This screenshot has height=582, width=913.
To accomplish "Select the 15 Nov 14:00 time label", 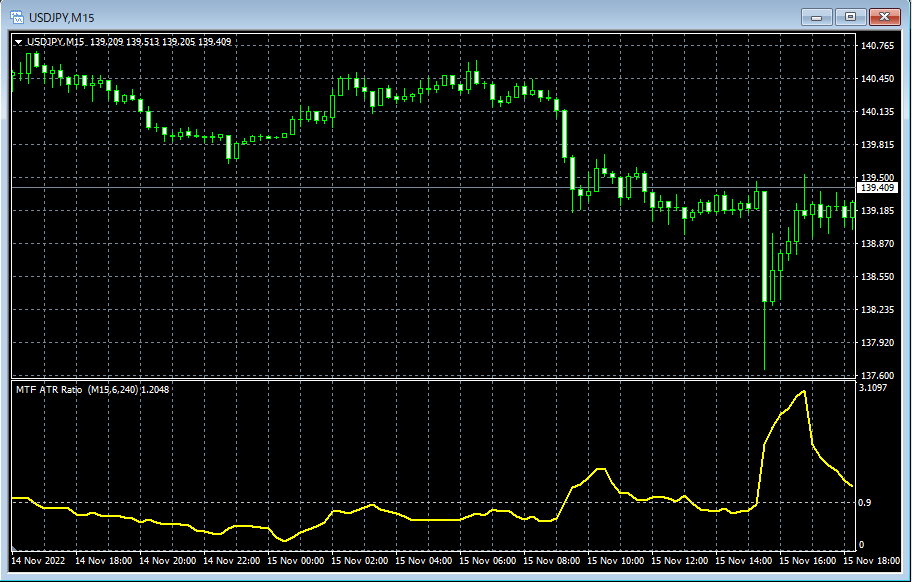I will [744, 560].
